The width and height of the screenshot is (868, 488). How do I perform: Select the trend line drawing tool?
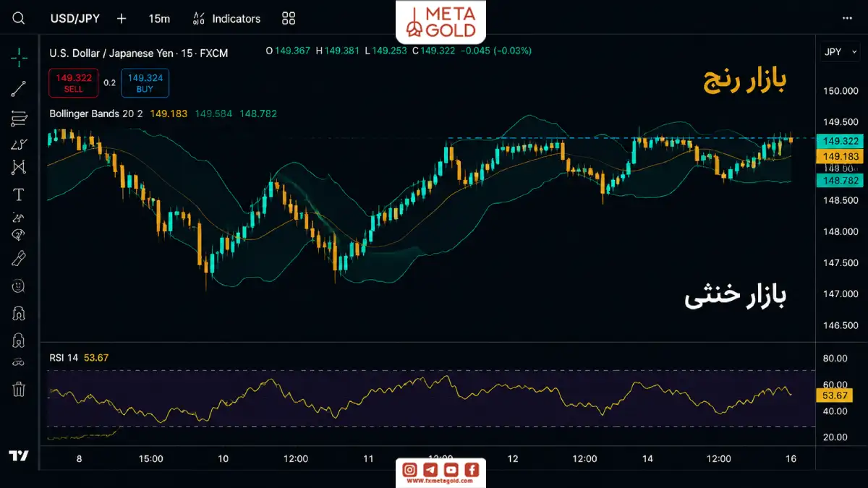(19, 89)
